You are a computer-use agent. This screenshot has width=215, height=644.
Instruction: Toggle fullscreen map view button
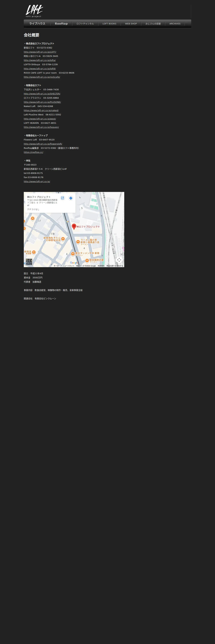(119, 260)
